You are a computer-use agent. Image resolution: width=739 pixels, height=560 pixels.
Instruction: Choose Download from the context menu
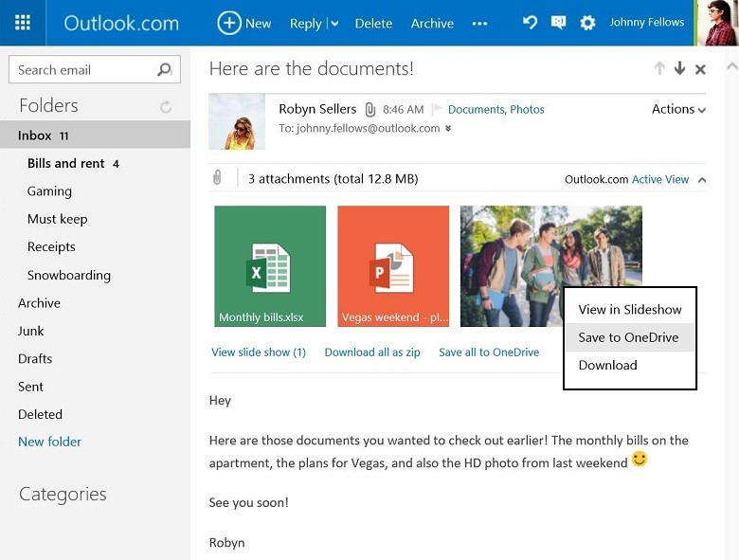click(607, 365)
